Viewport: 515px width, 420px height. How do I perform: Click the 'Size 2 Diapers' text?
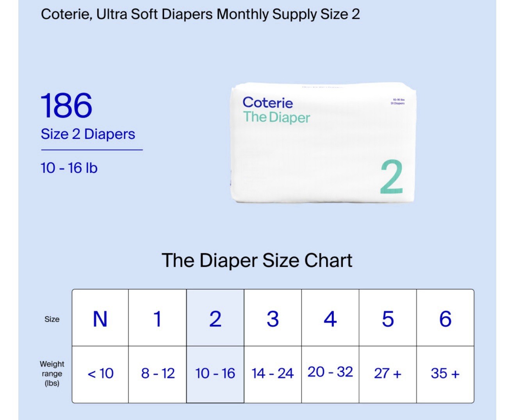88,134
